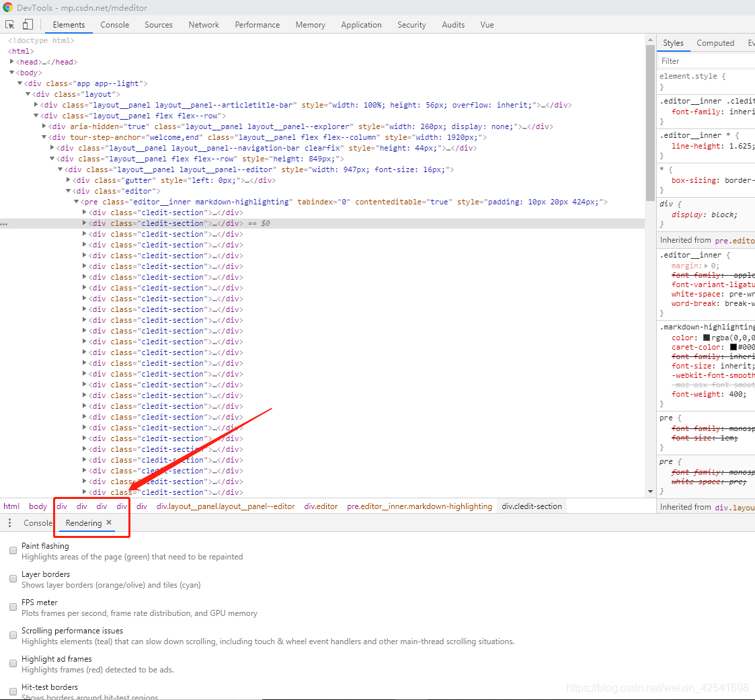Switch to the Console panel tab

click(114, 25)
